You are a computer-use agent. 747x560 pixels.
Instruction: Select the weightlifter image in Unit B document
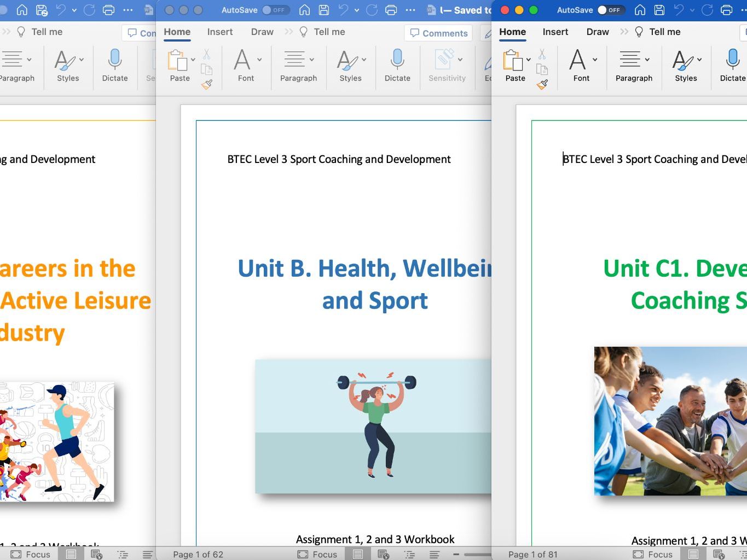tap(373, 427)
